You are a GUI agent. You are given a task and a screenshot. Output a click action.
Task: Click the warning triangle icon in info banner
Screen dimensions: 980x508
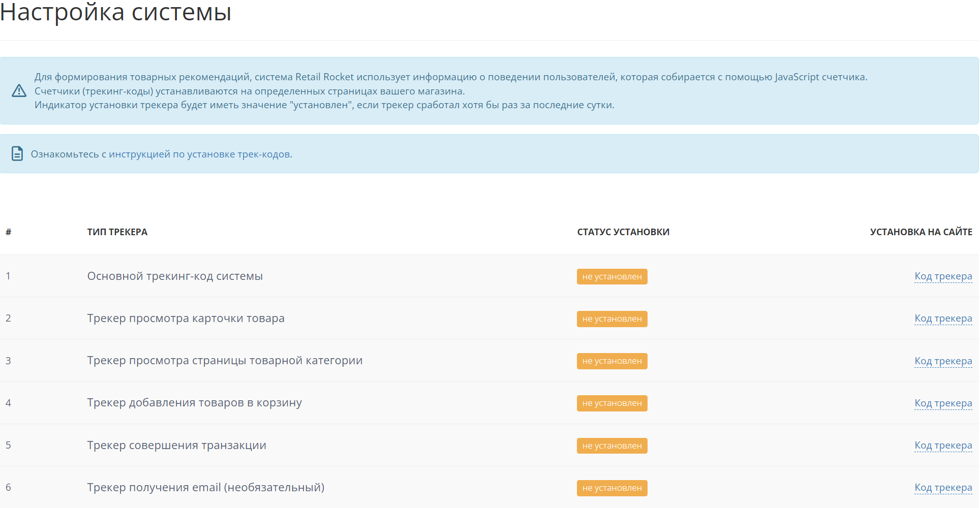(19, 91)
